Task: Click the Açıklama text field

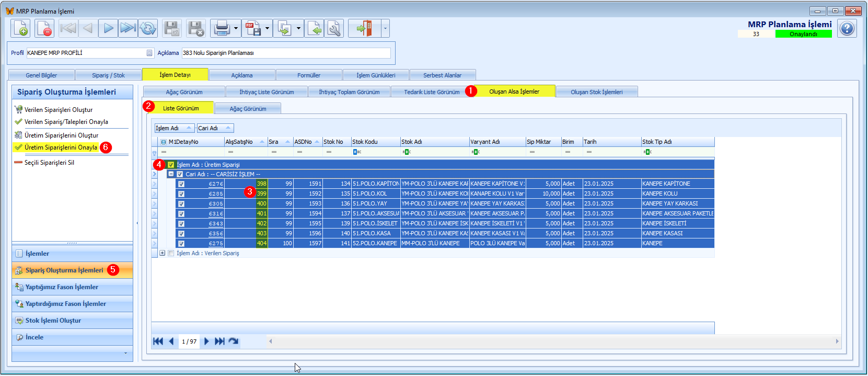Action: point(286,53)
